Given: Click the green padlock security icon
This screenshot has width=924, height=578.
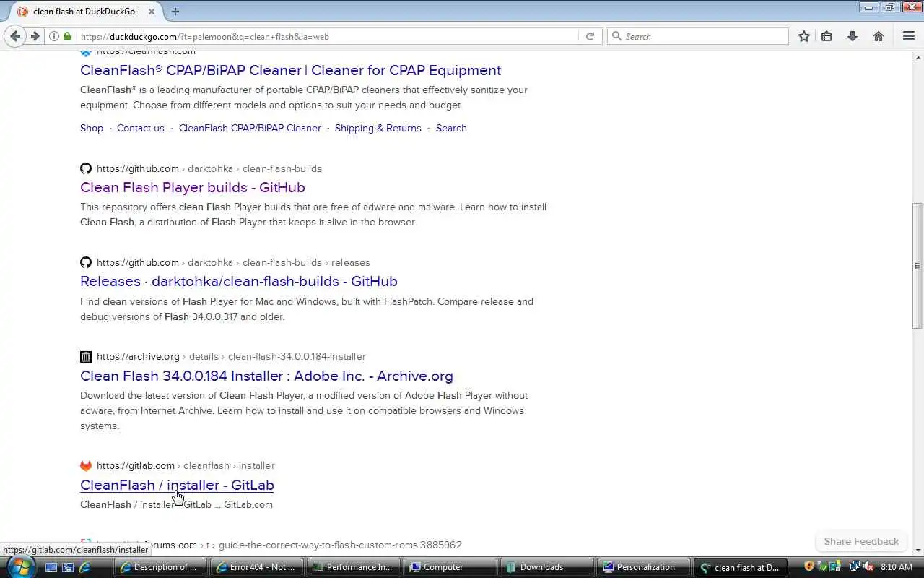Looking at the screenshot, I should (x=67, y=36).
